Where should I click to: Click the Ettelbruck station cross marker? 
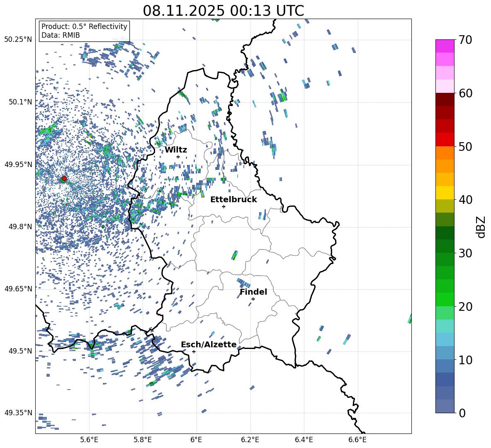tap(224, 206)
